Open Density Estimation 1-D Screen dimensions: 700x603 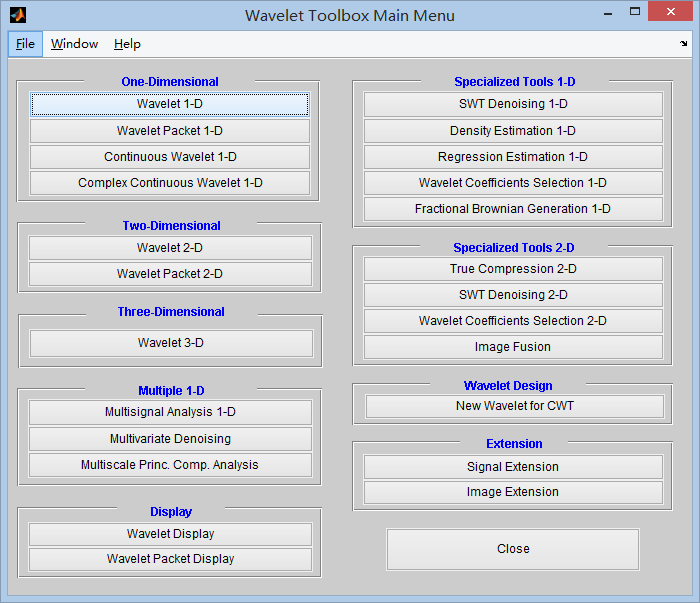coord(513,131)
